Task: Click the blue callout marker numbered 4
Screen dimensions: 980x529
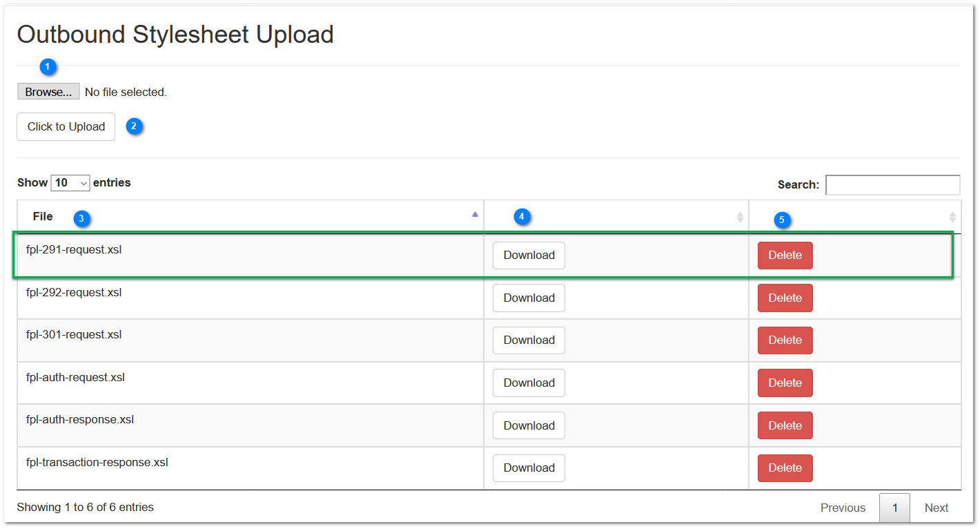Action: coord(521,217)
